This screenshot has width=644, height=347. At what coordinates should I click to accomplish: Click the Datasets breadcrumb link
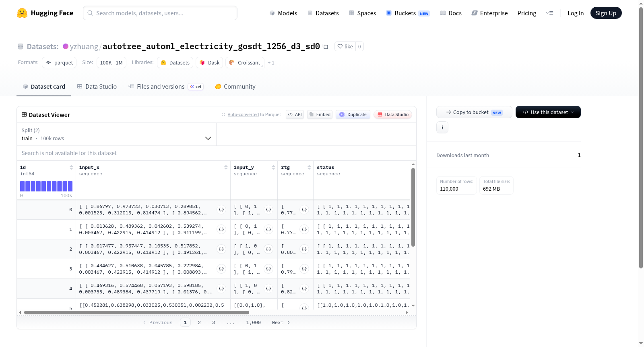43,46
